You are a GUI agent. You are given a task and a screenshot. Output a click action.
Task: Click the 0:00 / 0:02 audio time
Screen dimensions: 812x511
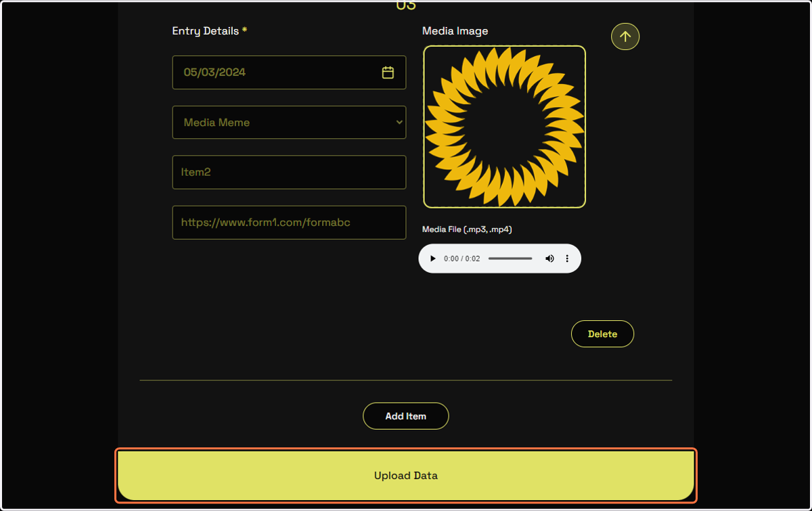click(462, 259)
